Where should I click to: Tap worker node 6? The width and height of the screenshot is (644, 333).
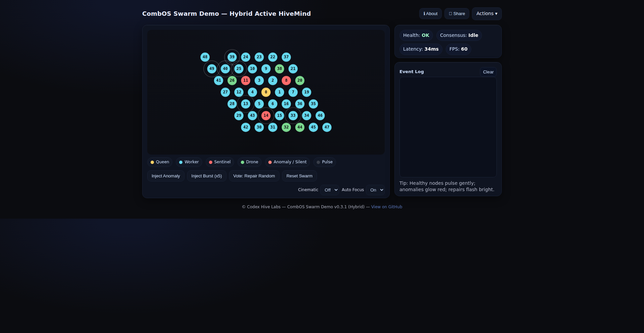273,104
